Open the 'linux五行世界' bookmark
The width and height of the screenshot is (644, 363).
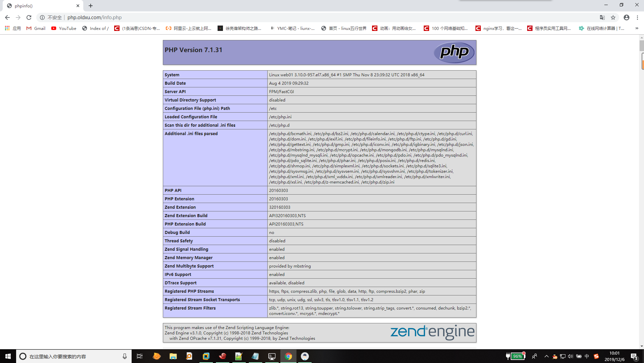click(344, 28)
